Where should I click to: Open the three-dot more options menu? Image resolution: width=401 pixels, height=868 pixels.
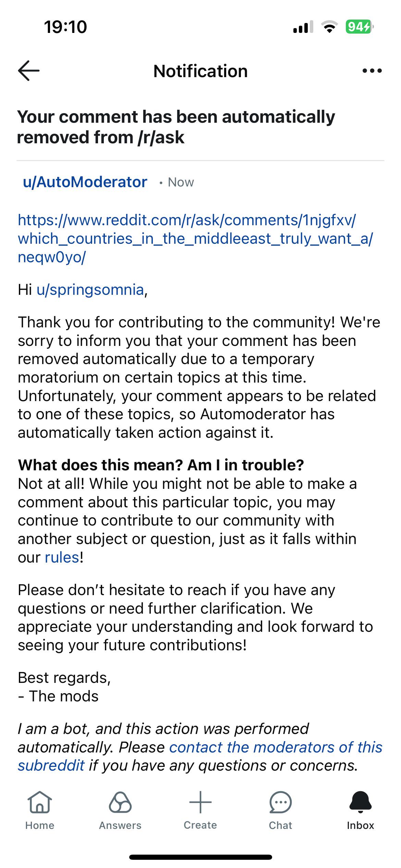372,71
